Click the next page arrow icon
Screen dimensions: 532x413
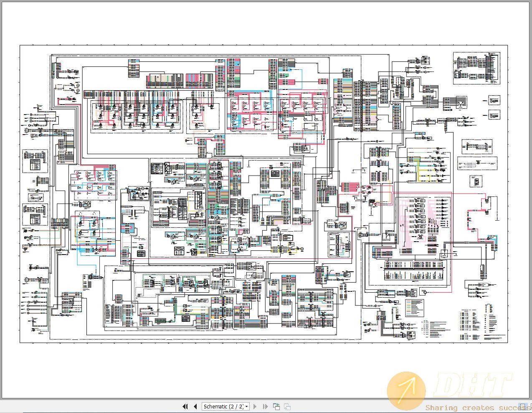click(x=255, y=406)
